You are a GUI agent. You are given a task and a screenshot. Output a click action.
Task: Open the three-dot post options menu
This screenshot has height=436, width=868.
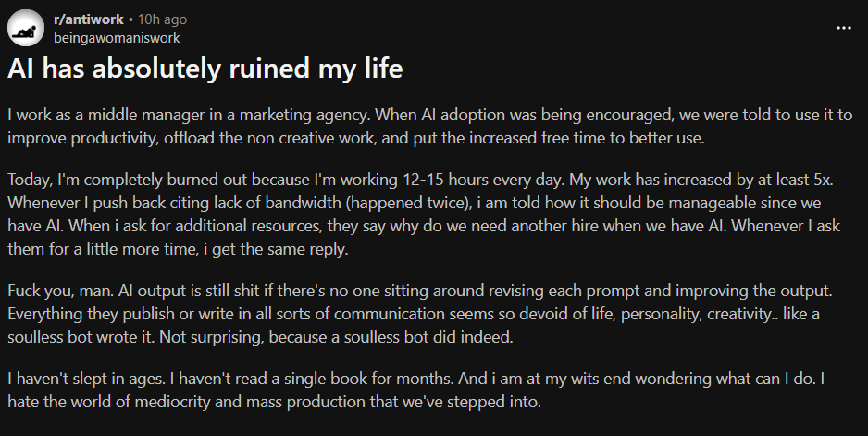[843, 28]
